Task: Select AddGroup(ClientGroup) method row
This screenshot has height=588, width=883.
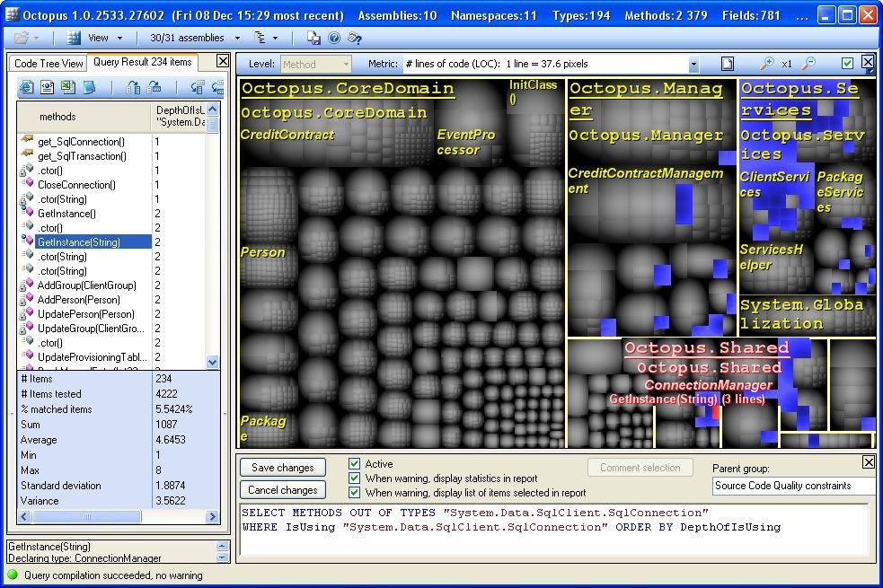Action: [85, 285]
